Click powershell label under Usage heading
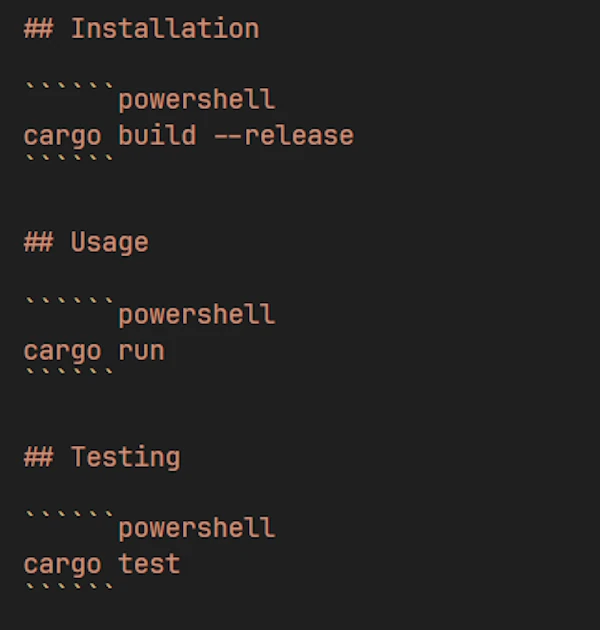600x630 pixels. [196, 315]
